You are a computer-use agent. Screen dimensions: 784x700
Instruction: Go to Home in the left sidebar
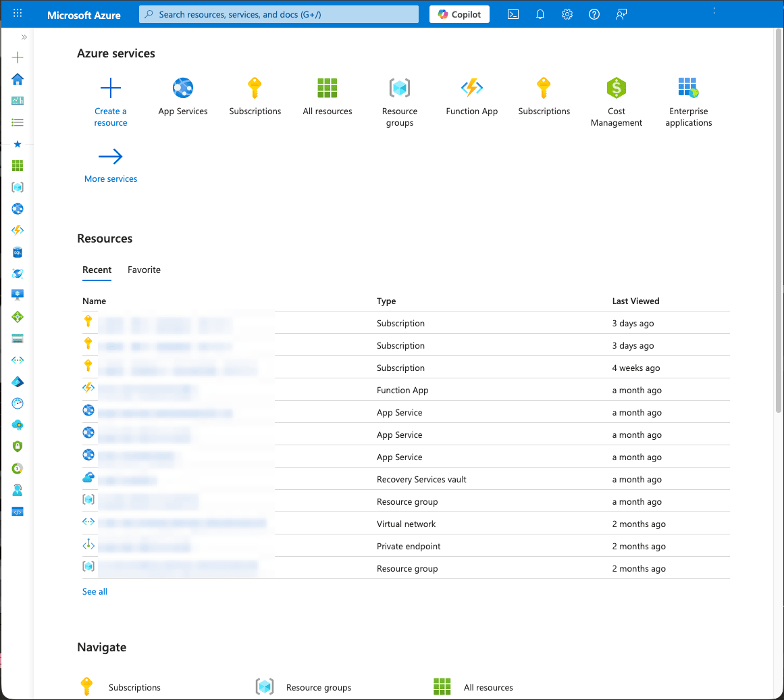18,80
